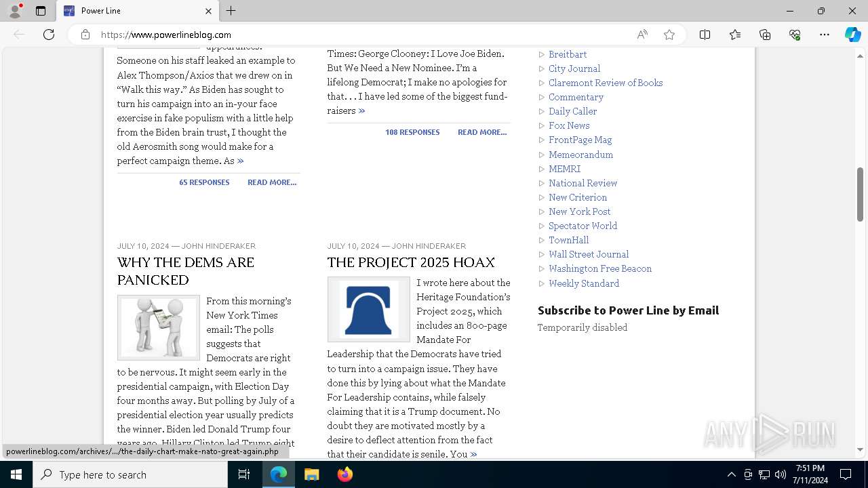Click the blue bell logo thumbnail
868x488 pixels.
point(369,309)
